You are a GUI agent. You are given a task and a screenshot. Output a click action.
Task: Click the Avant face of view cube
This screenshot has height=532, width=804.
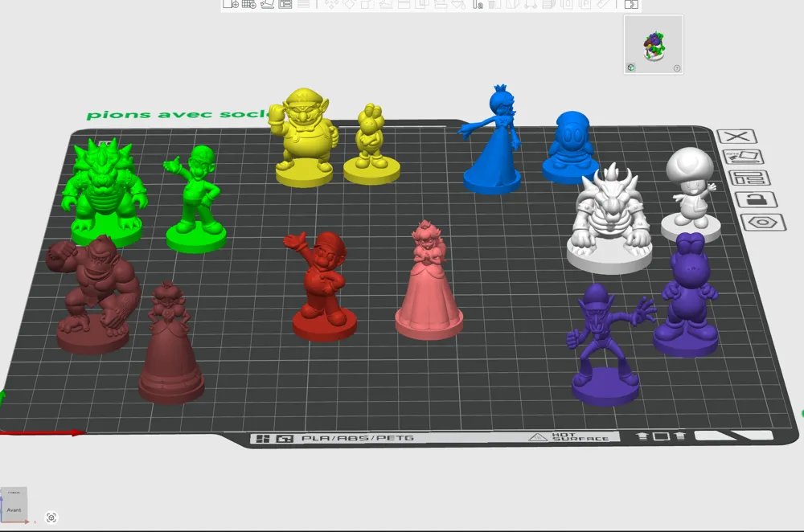[x=14, y=509]
